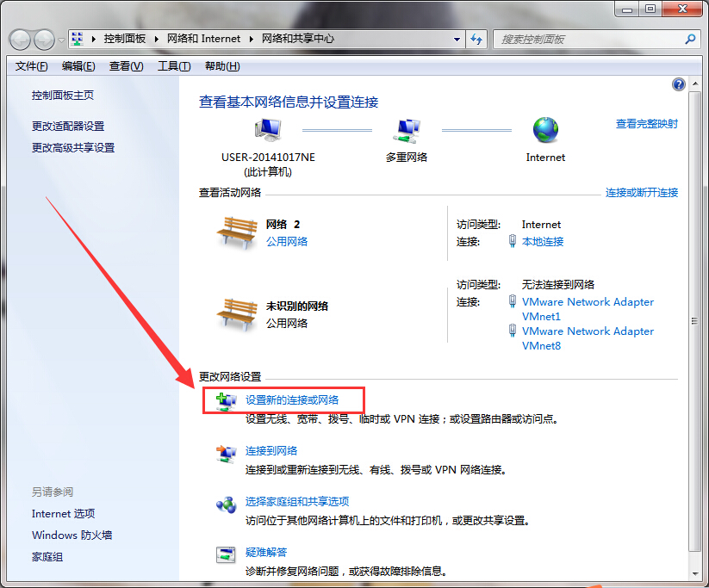Open the help question mark icon
Screen dimensions: 709x588
(x=678, y=84)
